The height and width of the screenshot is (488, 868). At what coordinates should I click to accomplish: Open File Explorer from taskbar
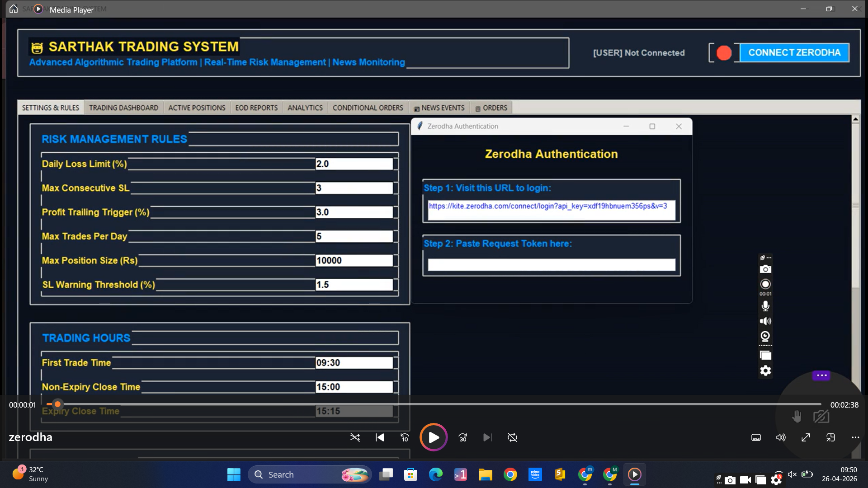486,474
